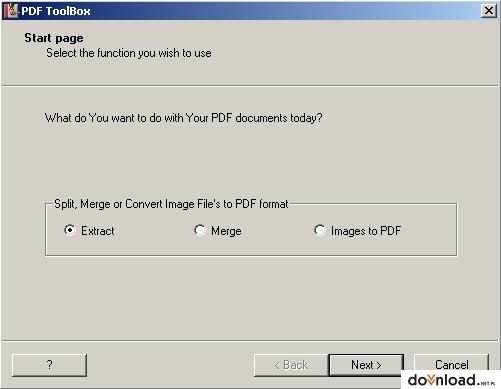The width and height of the screenshot is (501, 389).
Task: Click the greyed-out Back button
Action: (291, 365)
